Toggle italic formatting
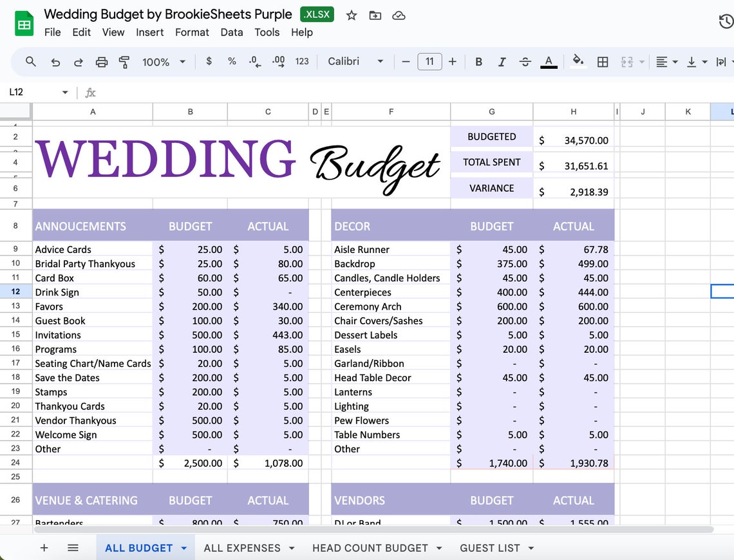Image resolution: width=734 pixels, height=560 pixels. pyautogui.click(x=502, y=61)
